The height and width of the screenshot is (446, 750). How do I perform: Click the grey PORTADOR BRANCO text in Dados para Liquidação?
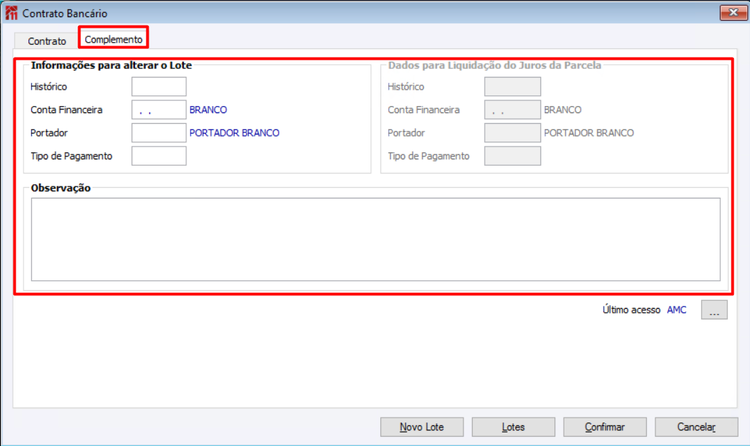pos(589,133)
